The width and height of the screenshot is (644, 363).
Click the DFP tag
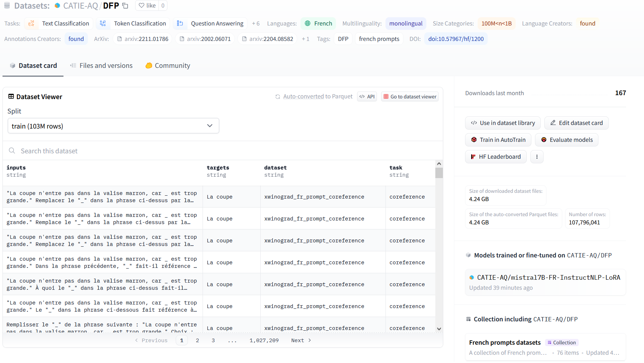click(343, 39)
